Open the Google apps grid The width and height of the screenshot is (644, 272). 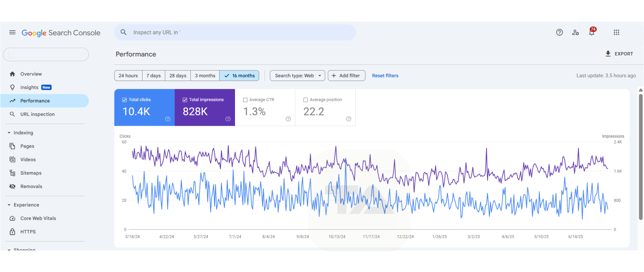(x=616, y=33)
